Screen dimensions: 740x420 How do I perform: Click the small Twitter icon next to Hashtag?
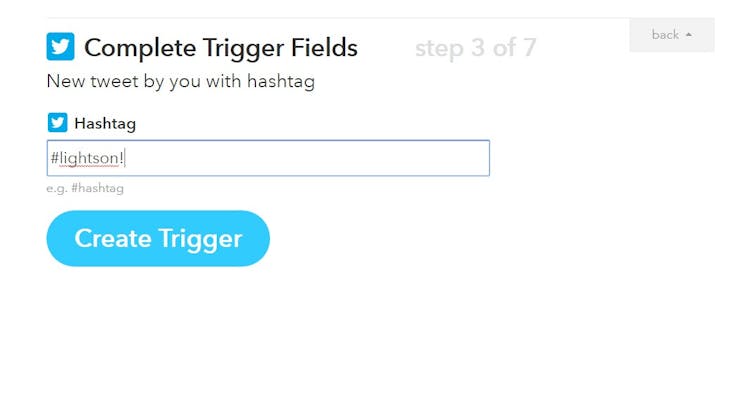tap(57, 123)
